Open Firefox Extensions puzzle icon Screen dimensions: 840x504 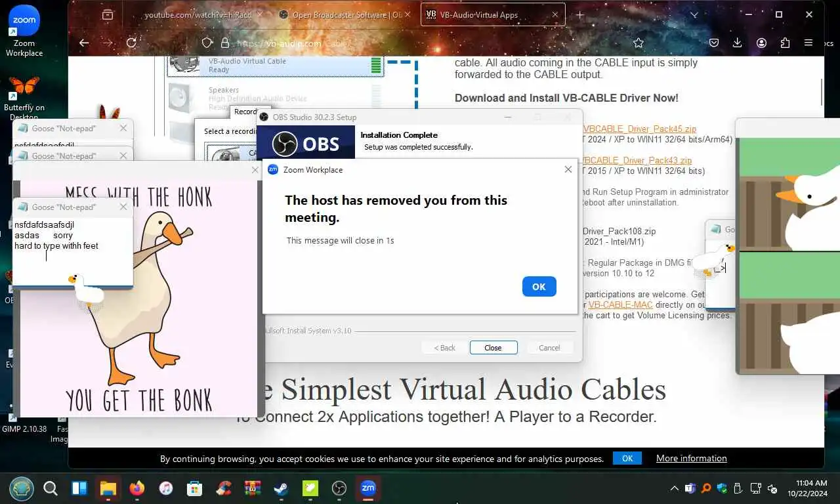click(x=785, y=43)
